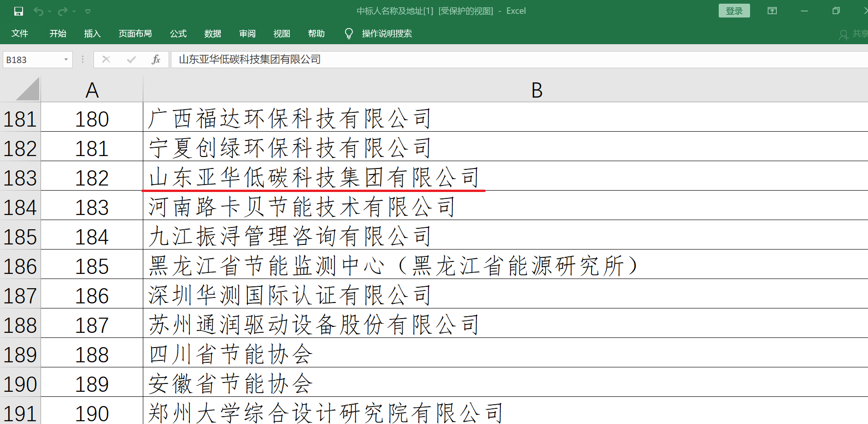Expand the Name Box dropdown arrow
868x424 pixels.
[66, 59]
